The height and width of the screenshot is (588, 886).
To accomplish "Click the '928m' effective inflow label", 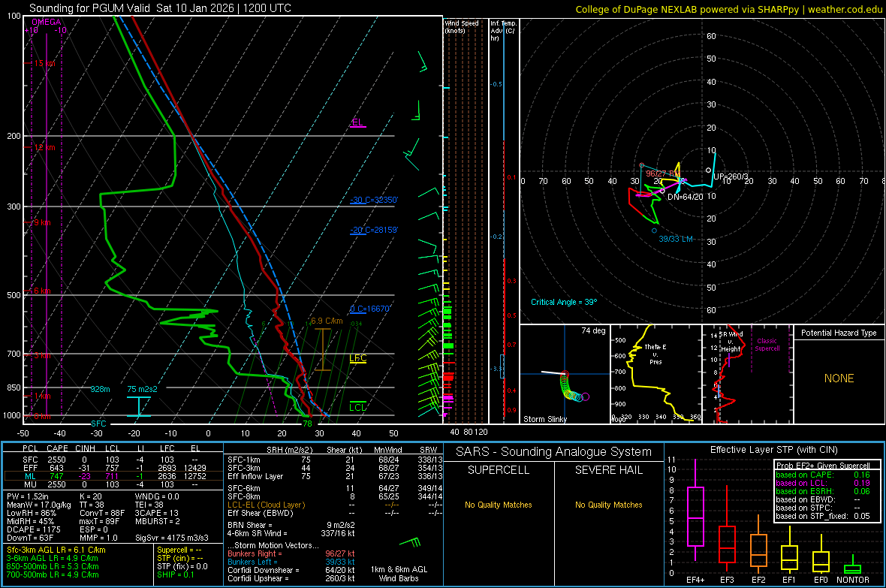I will [100, 389].
